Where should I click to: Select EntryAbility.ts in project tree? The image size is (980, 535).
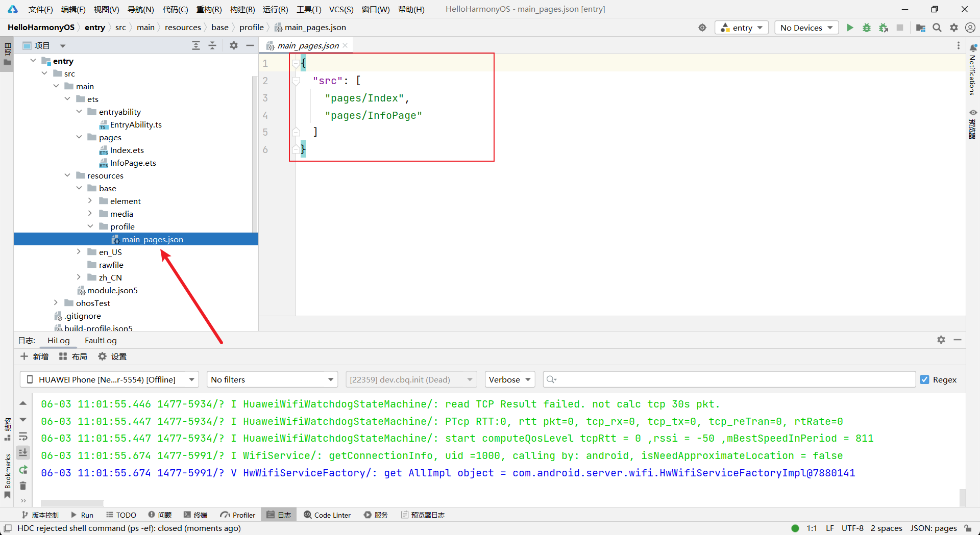click(x=136, y=124)
